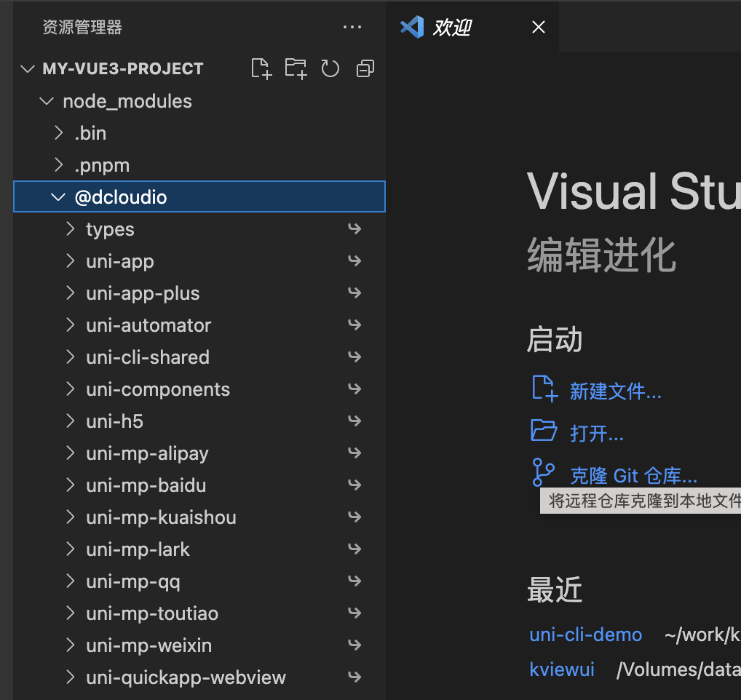
Task: Expand the types folder chevron
Action: pos(71,229)
